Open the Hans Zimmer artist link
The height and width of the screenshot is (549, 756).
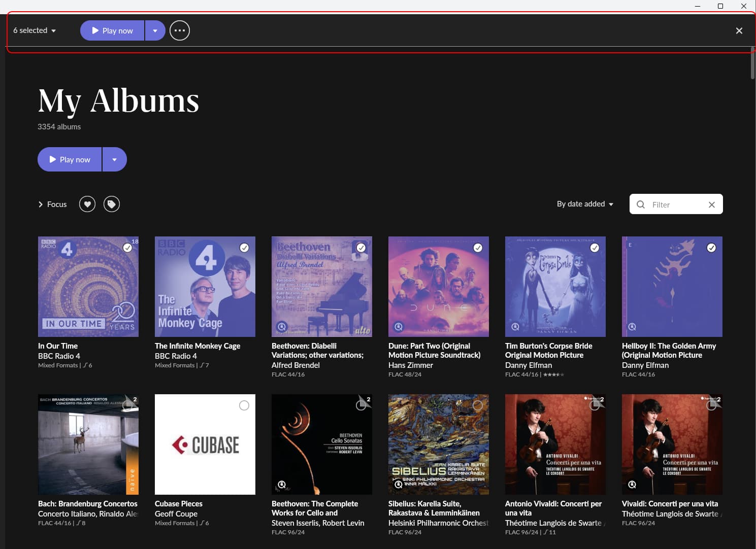tap(411, 365)
